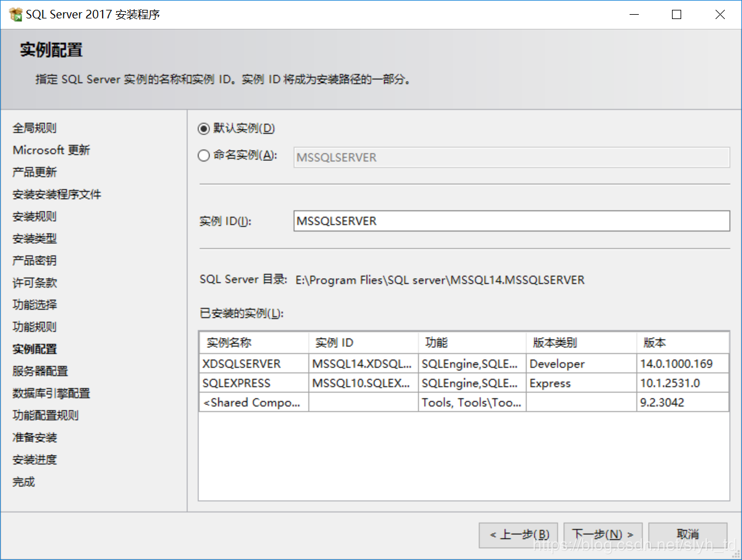
Task: Open the 功能选择 step in sidebar
Action: [35, 305]
